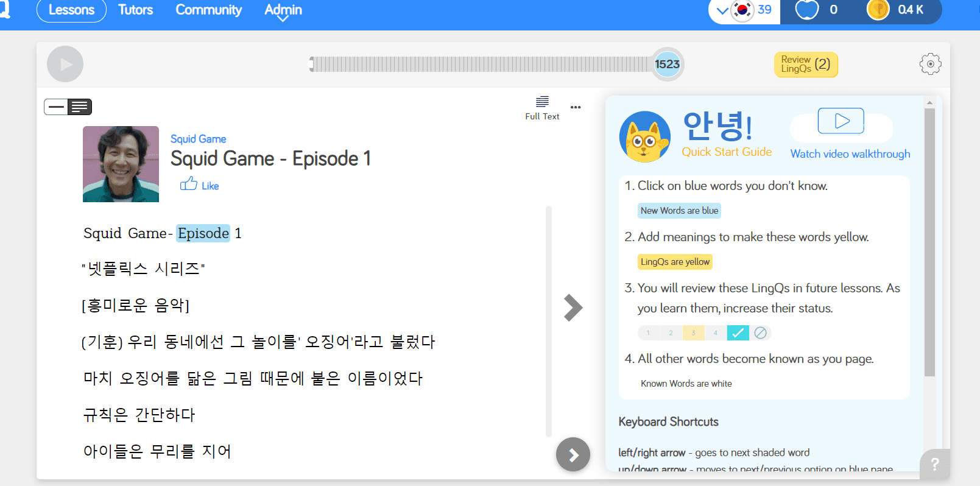Click the gold coin icon

pyautogui.click(x=878, y=10)
